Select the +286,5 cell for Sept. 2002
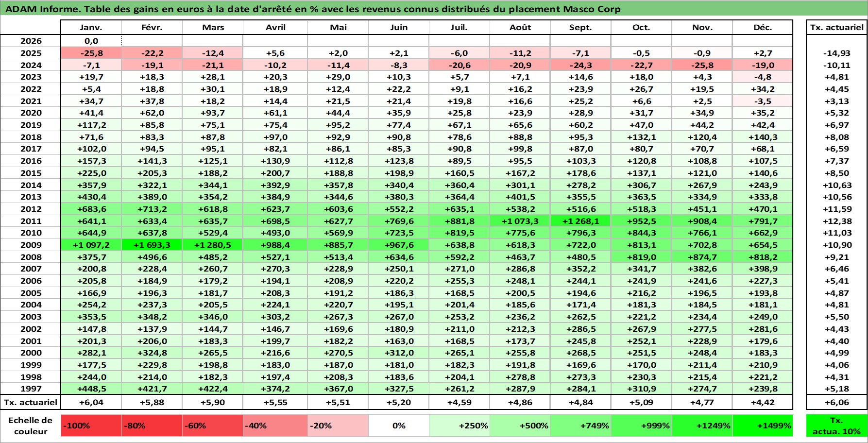Image resolution: width=868 pixels, height=443 pixels. [581, 329]
